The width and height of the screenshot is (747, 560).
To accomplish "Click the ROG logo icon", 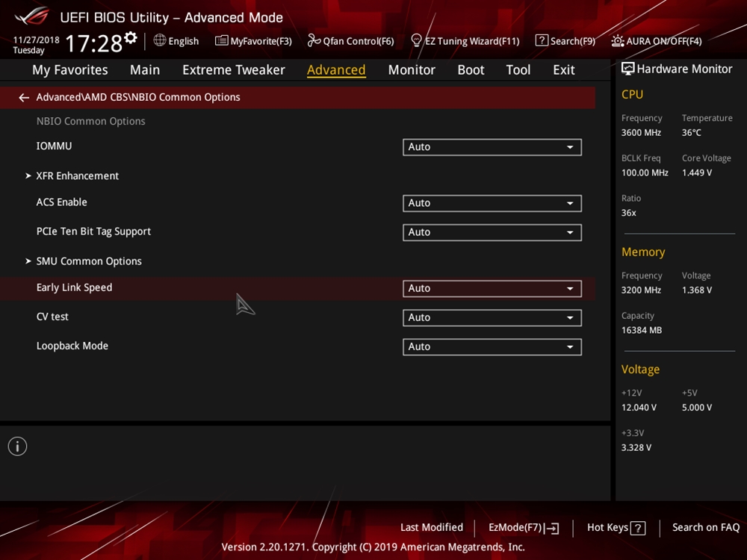I will (32, 16).
